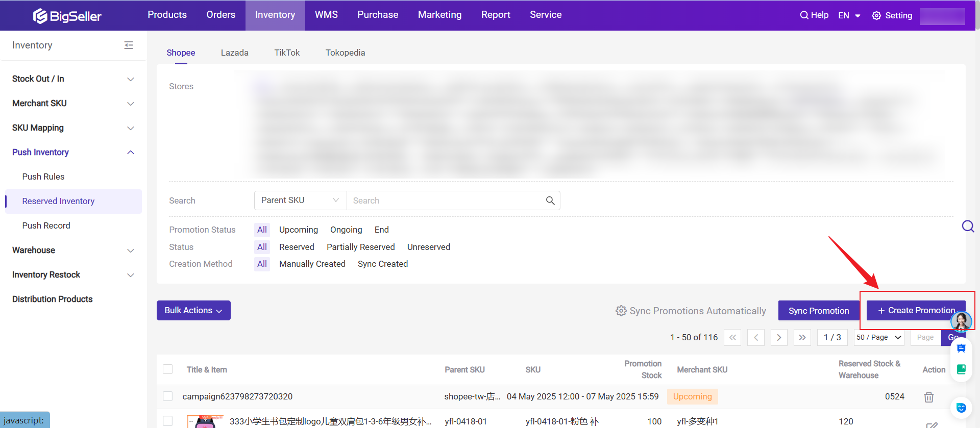Viewport: 980px width, 428px height.
Task: Click floating search magnifier on right edge
Action: [x=968, y=226]
